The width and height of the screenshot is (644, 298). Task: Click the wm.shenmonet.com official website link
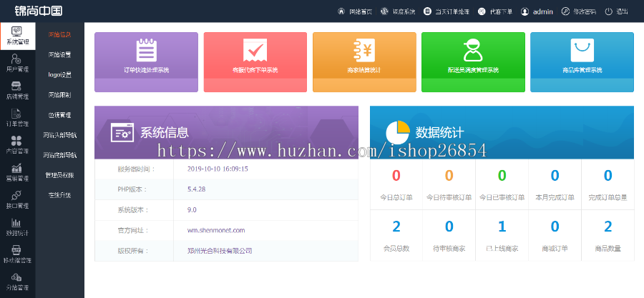click(x=216, y=230)
